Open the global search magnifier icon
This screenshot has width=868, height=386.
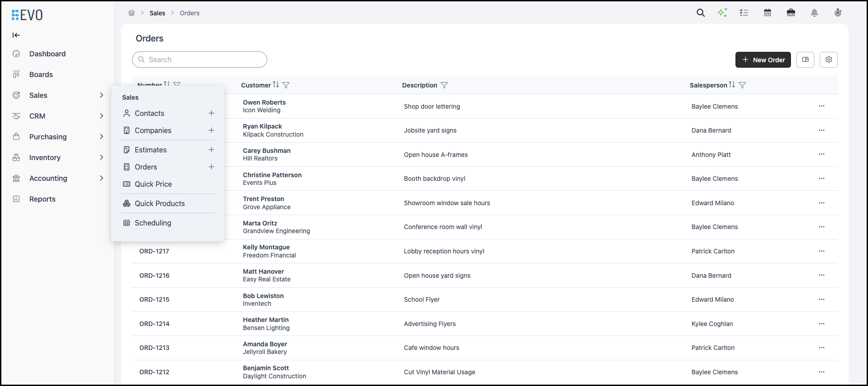point(701,13)
